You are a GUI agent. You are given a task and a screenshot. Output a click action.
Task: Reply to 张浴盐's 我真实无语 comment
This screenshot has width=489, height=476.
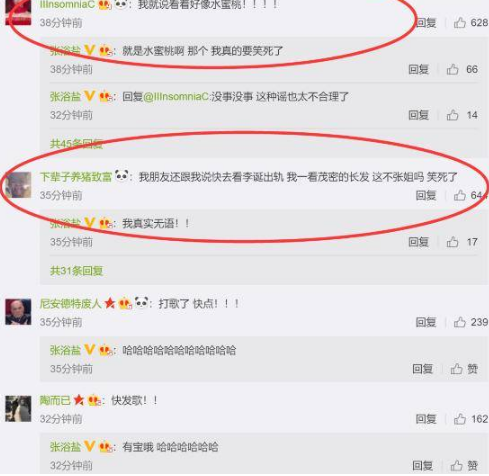tap(418, 242)
